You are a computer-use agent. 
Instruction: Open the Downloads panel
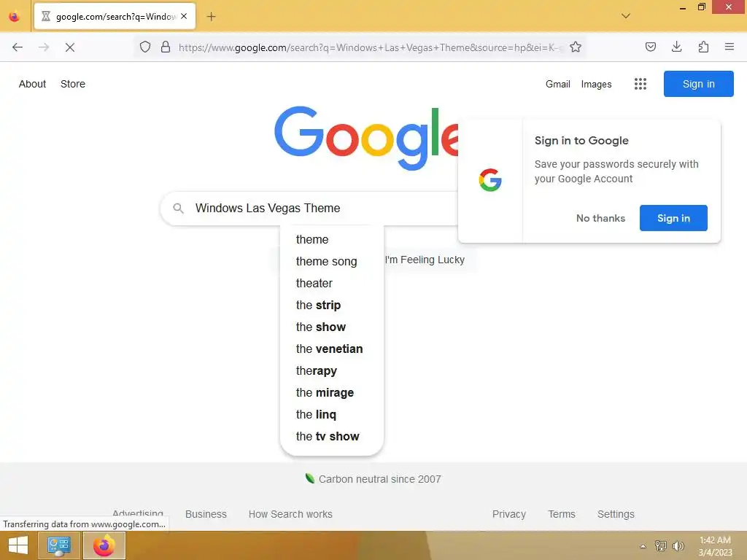(x=677, y=47)
